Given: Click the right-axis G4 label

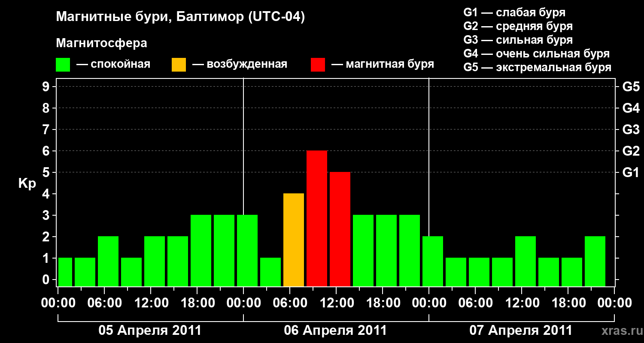Looking at the screenshot, I should click(x=631, y=108).
